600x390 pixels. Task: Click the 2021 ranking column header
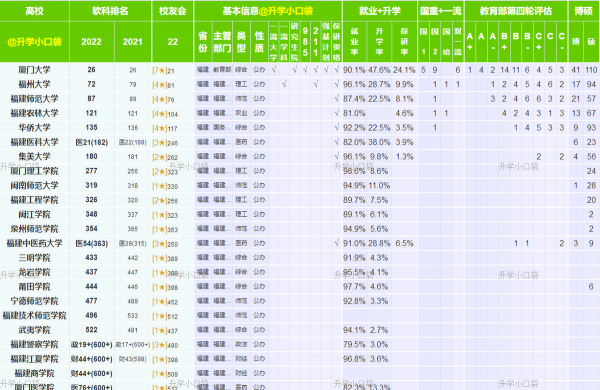(x=133, y=42)
